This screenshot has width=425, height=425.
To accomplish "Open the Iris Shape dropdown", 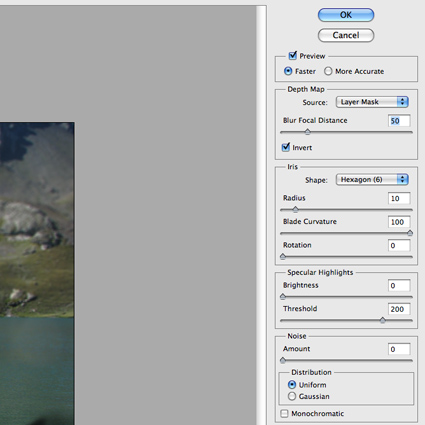I will pyautogui.click(x=372, y=180).
